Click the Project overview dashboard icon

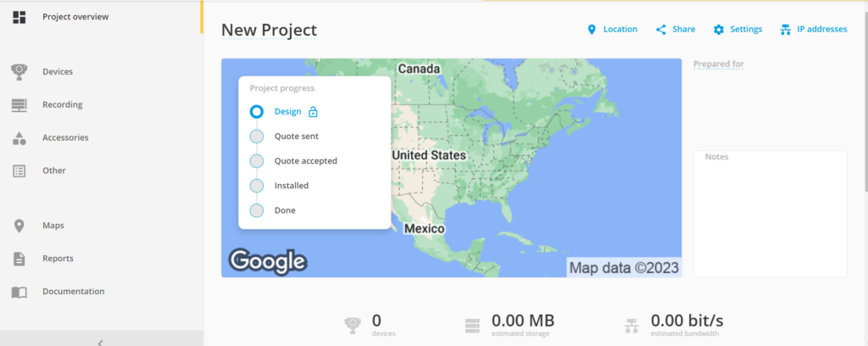(x=19, y=17)
